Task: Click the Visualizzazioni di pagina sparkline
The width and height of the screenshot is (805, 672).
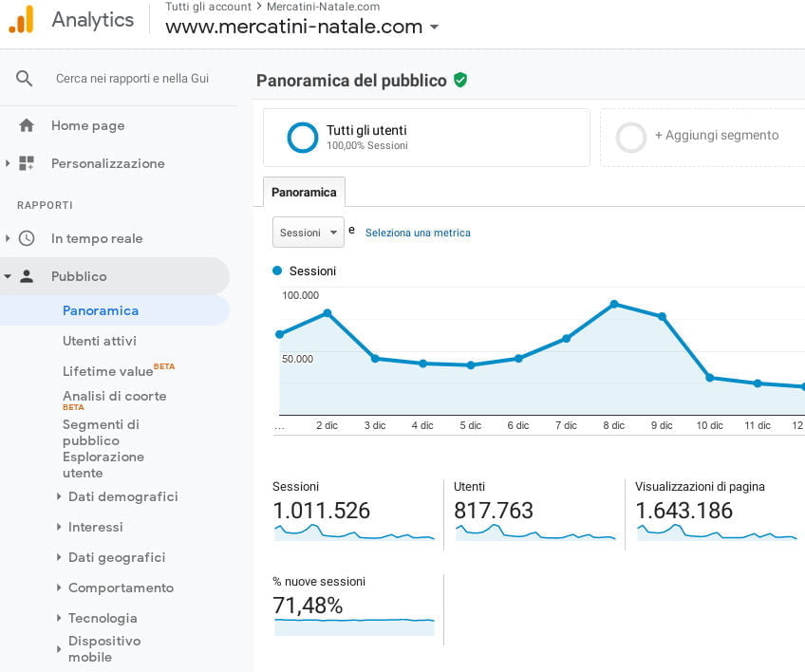Action: [717, 532]
